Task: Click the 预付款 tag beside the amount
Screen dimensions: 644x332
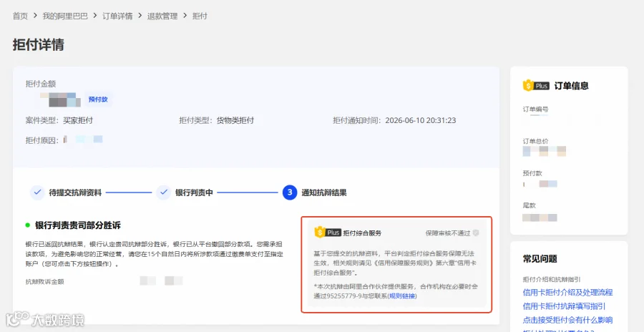Action: pyautogui.click(x=98, y=99)
